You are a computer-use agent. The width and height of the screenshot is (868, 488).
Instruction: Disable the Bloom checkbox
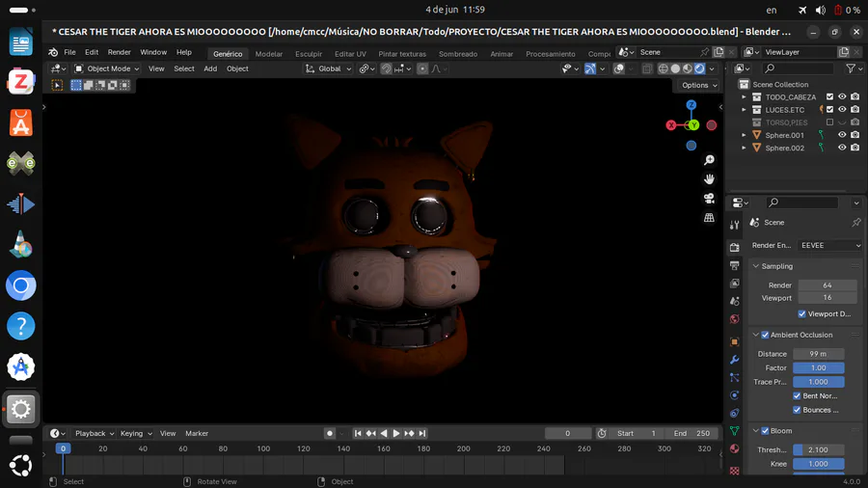tap(766, 431)
